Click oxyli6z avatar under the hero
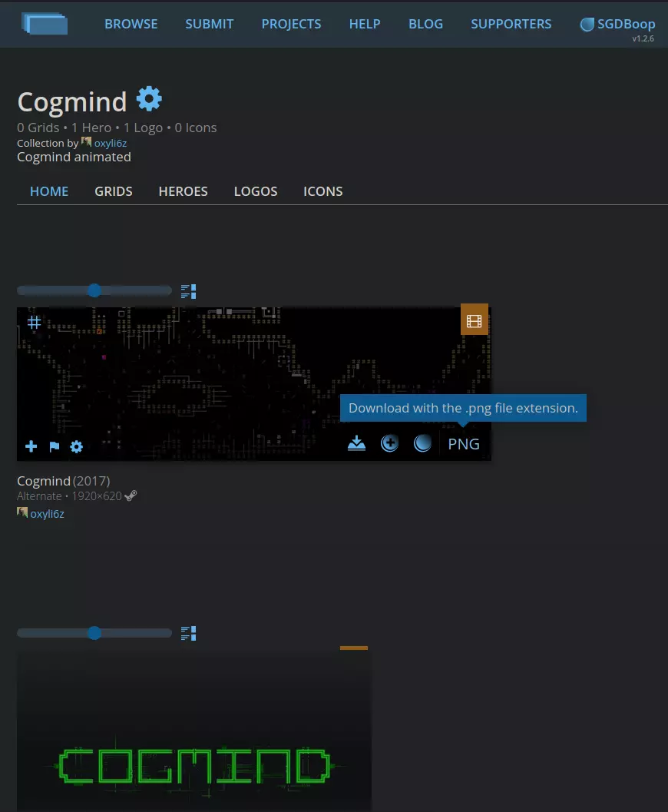 coord(22,512)
